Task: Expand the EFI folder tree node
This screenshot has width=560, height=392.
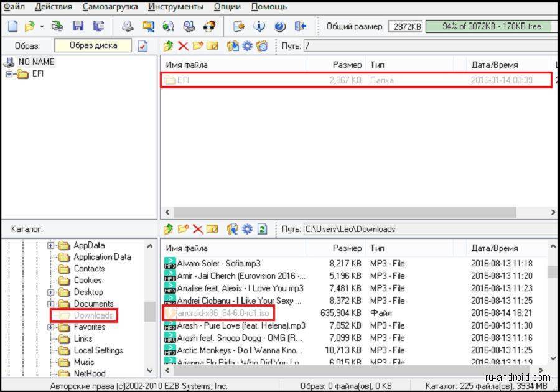Action: 9,75
